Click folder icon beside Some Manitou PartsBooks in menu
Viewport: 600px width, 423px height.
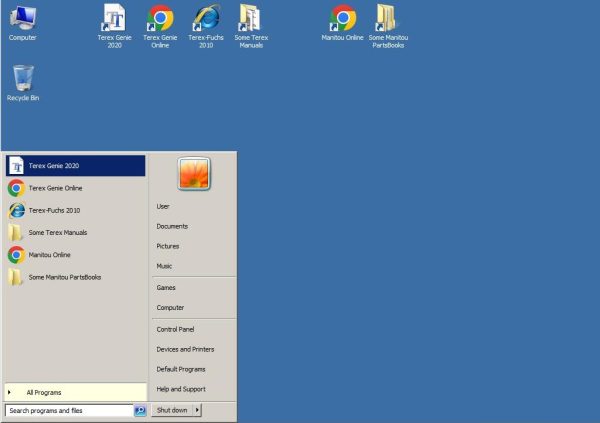coord(16,277)
